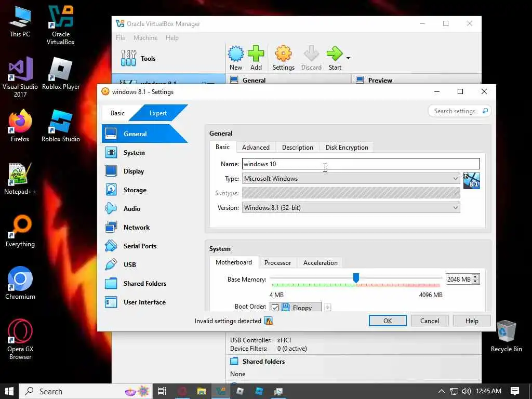The height and width of the screenshot is (399, 532).
Task: Open Oracle VirtualBox desktop shortcut
Action: (61, 25)
